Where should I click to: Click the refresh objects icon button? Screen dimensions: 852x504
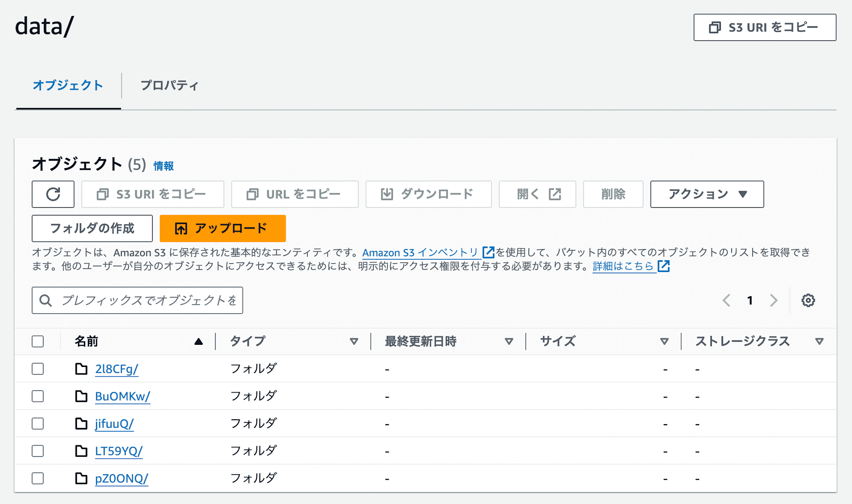(53, 194)
